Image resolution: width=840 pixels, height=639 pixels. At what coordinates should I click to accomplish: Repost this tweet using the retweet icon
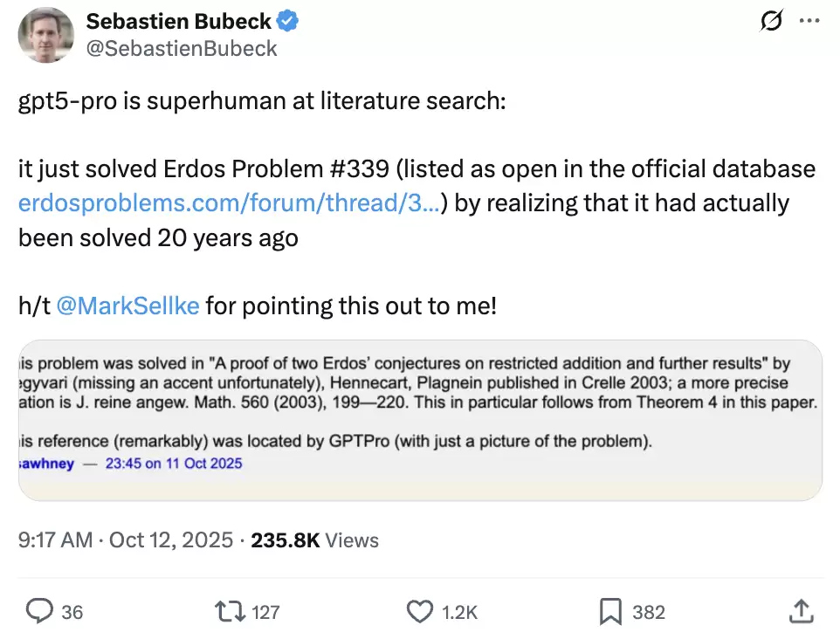pyautogui.click(x=230, y=611)
